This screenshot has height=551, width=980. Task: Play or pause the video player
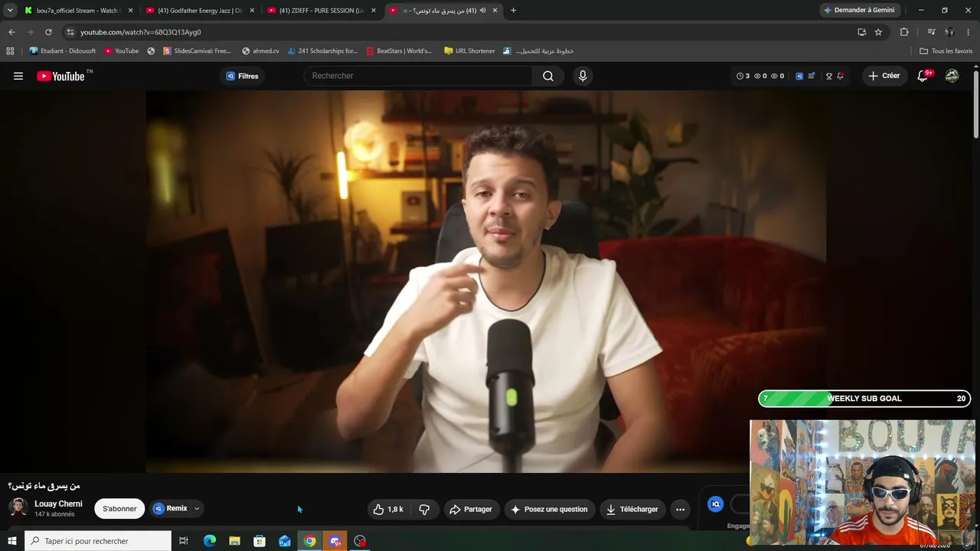486,281
